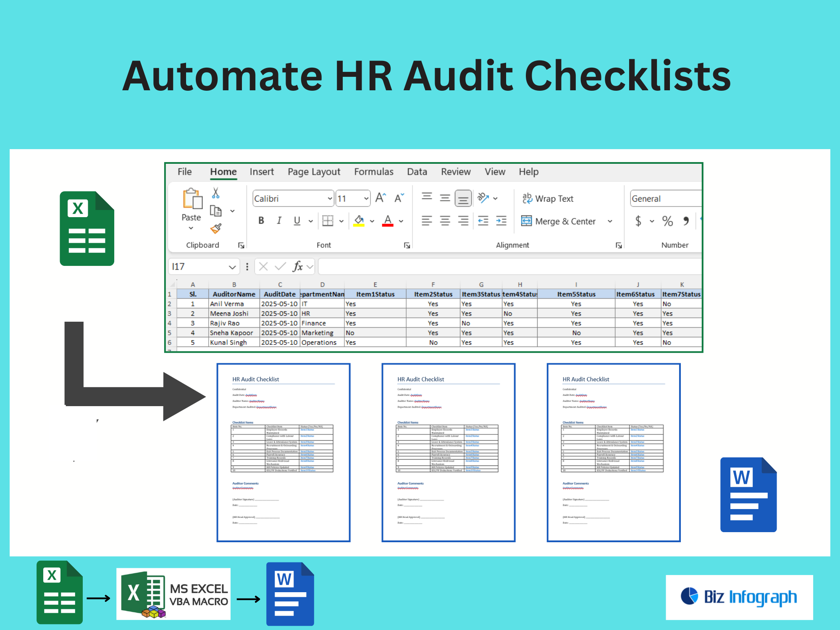Open the General number format box
Screen dimensions: 840x630
pyautogui.click(x=666, y=198)
